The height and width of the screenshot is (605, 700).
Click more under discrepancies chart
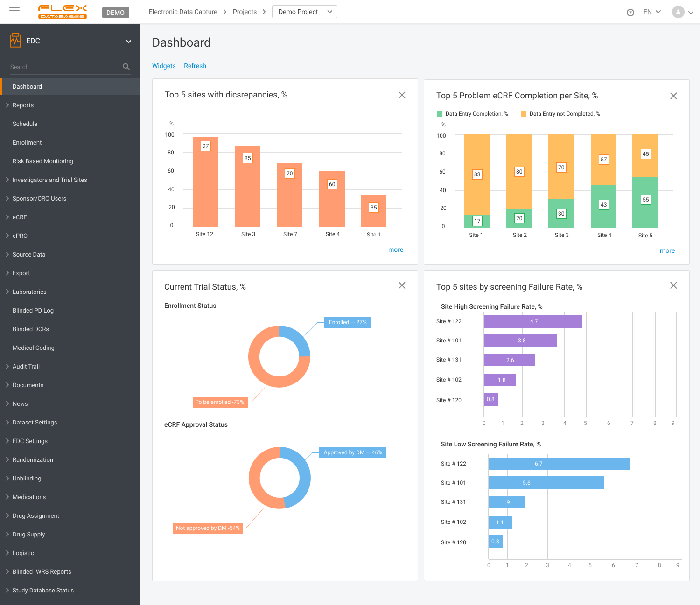click(x=396, y=250)
